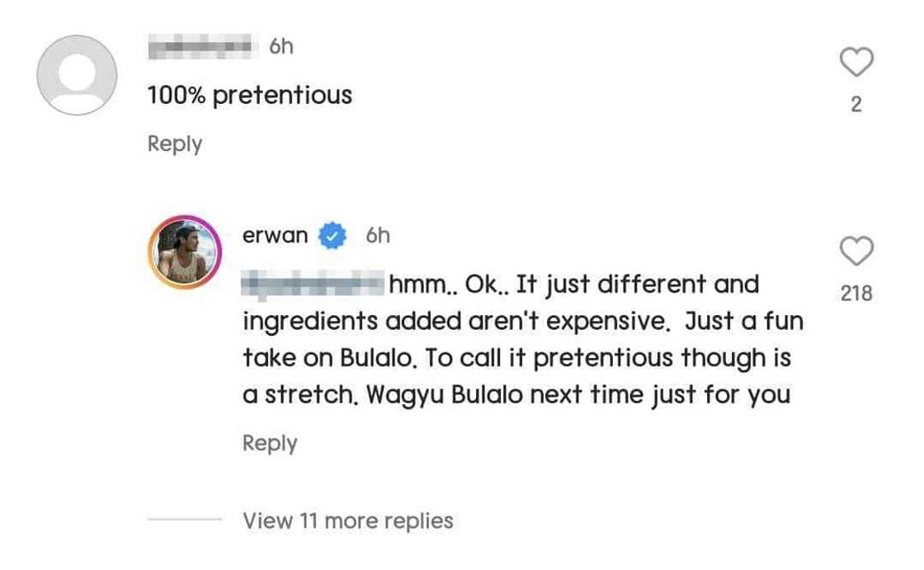View likes via the "218" count
This screenshot has width=924, height=570.
856,294
